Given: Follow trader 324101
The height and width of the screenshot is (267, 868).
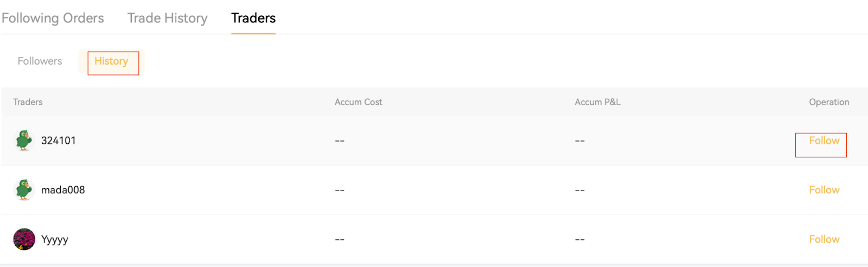Looking at the screenshot, I should coord(824,141).
